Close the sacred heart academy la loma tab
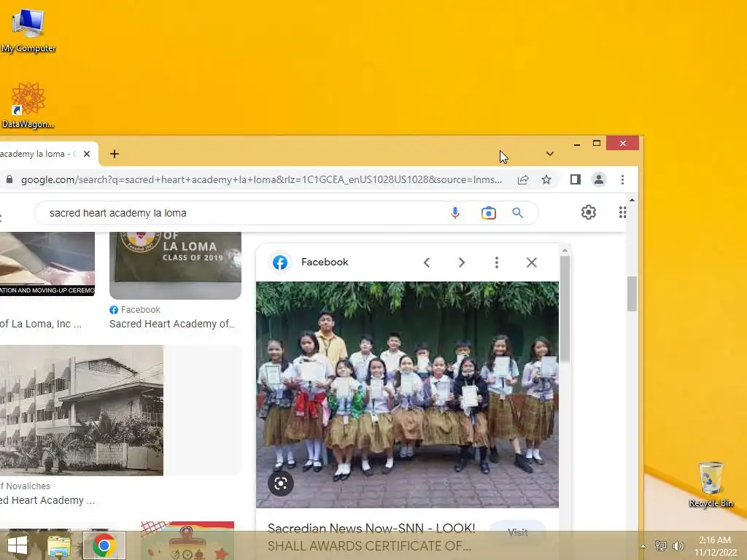Screen dimensions: 747x560 (87, 154)
